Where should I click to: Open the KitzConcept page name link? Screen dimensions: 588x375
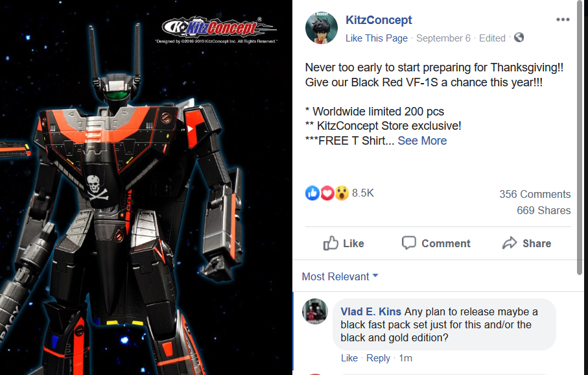pyautogui.click(x=379, y=20)
